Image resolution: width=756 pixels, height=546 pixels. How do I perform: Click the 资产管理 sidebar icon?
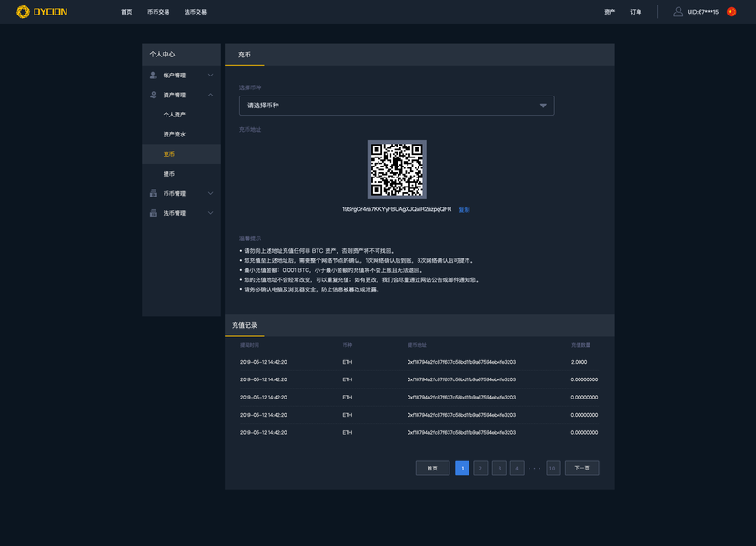point(154,95)
